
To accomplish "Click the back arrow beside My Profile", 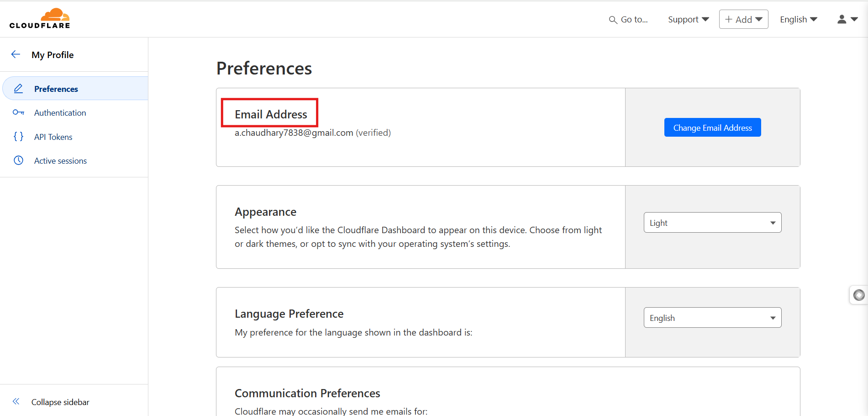I will pos(16,54).
